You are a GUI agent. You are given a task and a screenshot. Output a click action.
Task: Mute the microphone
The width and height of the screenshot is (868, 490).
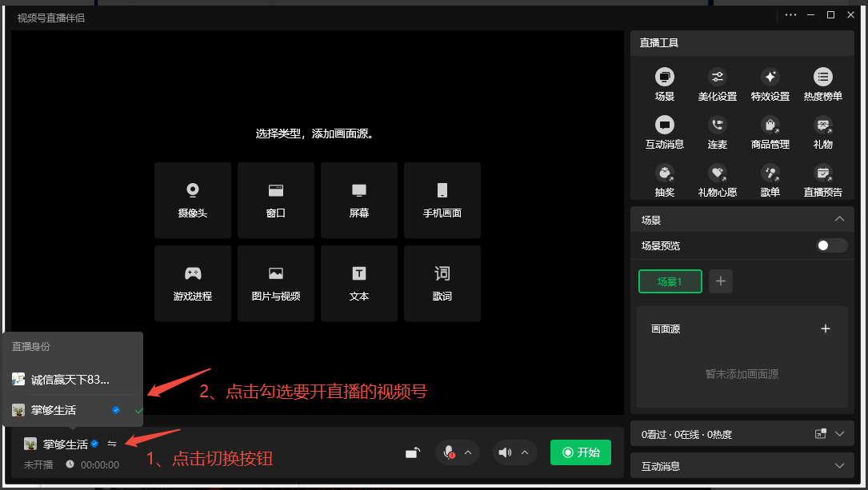pyautogui.click(x=450, y=452)
